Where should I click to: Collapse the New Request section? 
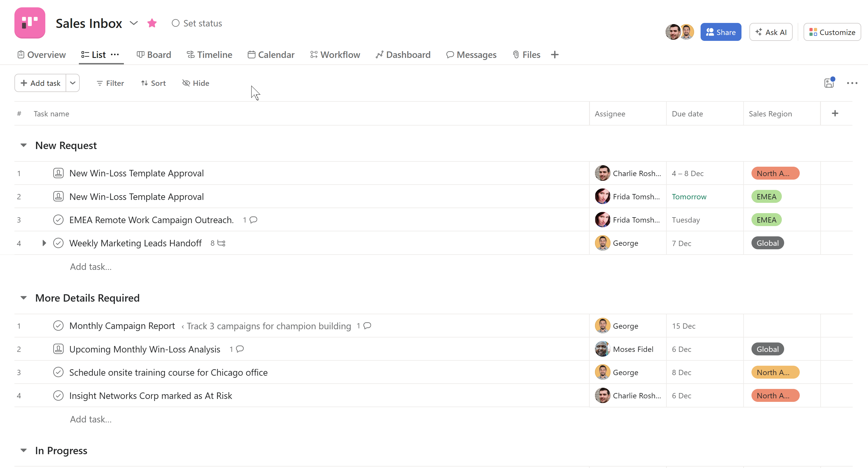(23, 145)
